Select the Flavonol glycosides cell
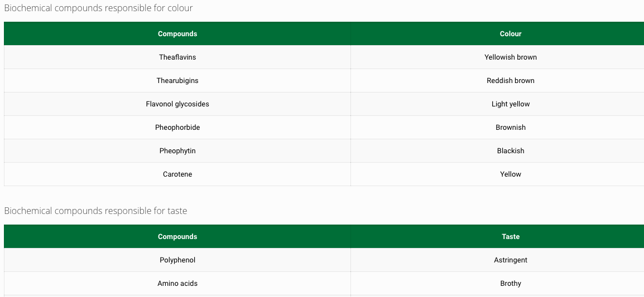 [177, 104]
